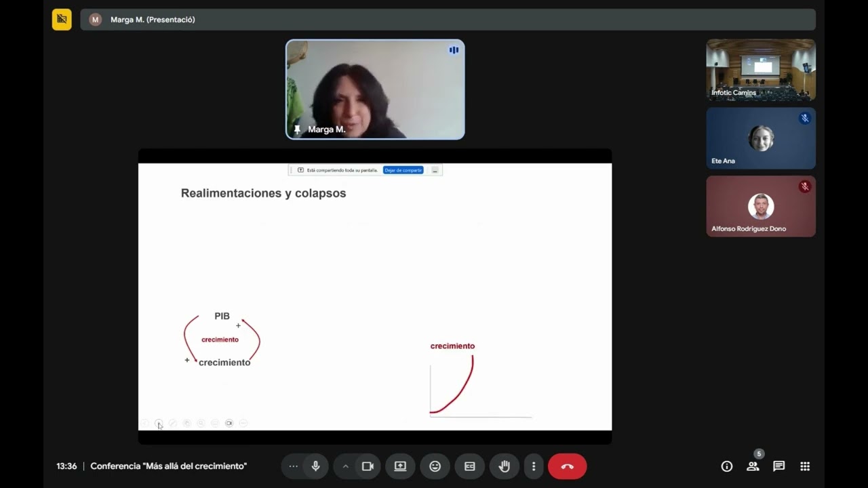Open more options in slide toolbar
Viewport: 868px width, 488px height.
pyautogui.click(x=243, y=423)
